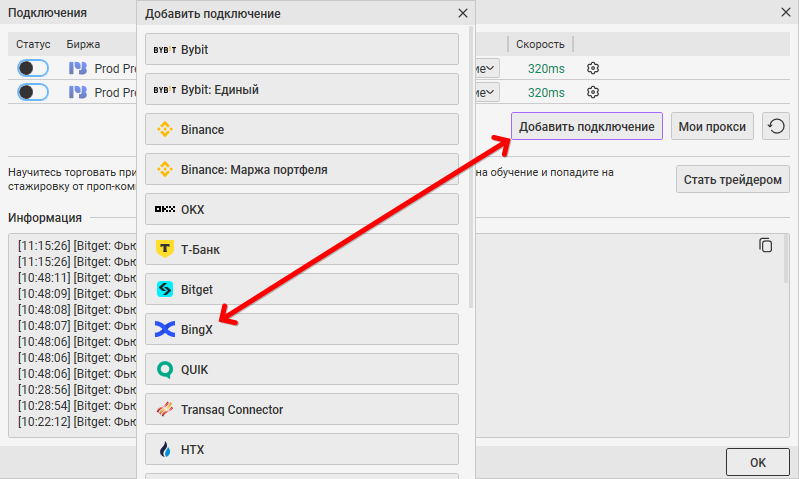This screenshot has width=799, height=479.
Task: Open second connection's dropdown arrow
Action: click(490, 92)
